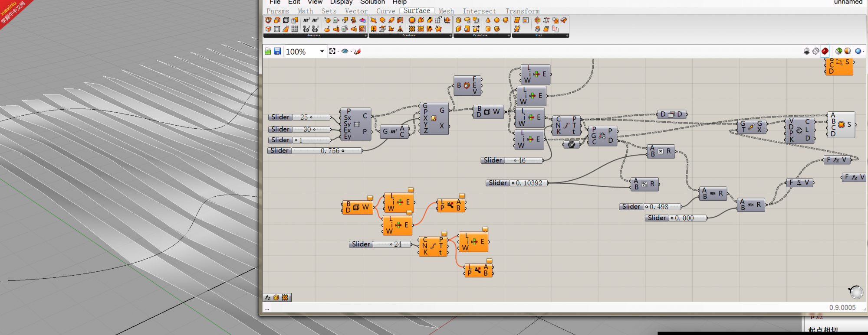Toggle the Don't draw preview mode

806,51
